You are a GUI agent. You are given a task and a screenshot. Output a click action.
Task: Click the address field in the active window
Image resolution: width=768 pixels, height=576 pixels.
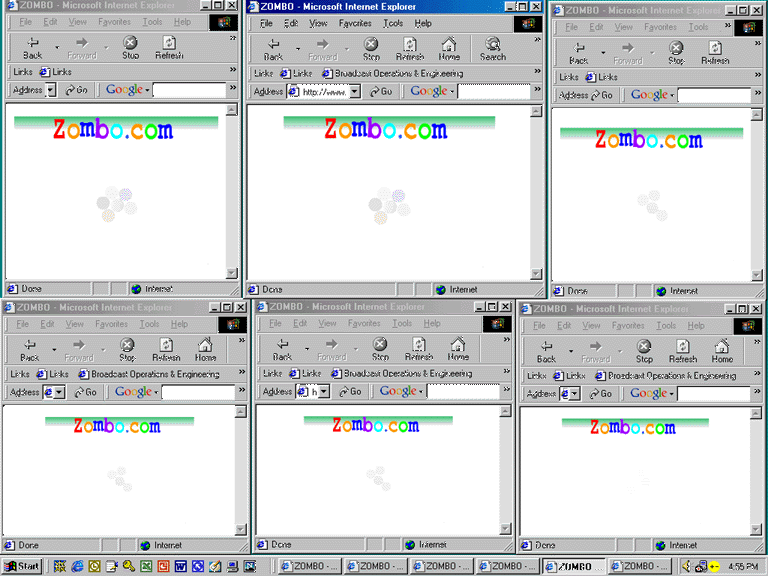point(324,92)
